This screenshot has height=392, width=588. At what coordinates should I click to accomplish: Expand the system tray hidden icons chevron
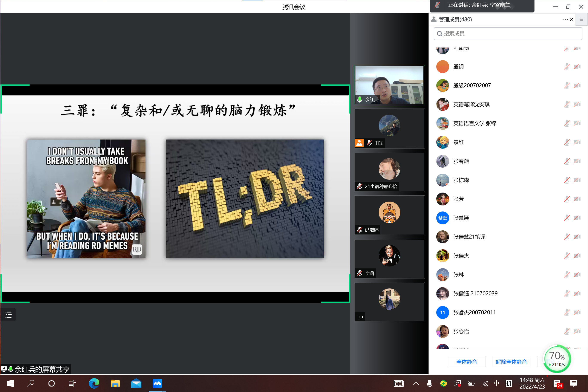pos(416,383)
